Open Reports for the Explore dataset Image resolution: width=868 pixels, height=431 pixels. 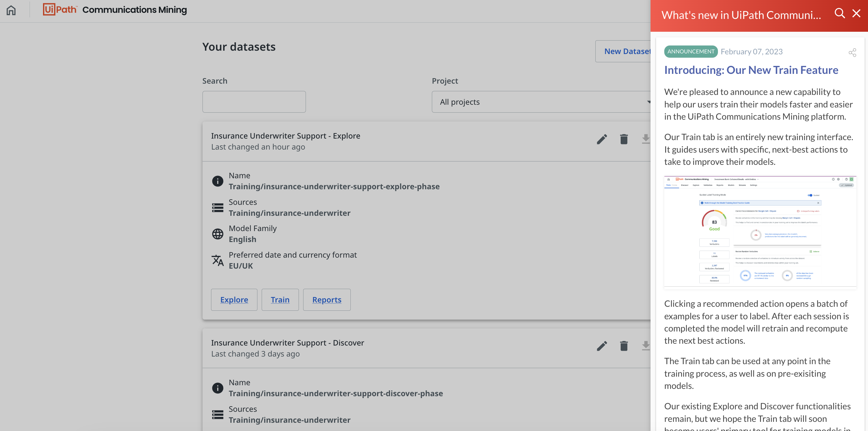click(327, 299)
